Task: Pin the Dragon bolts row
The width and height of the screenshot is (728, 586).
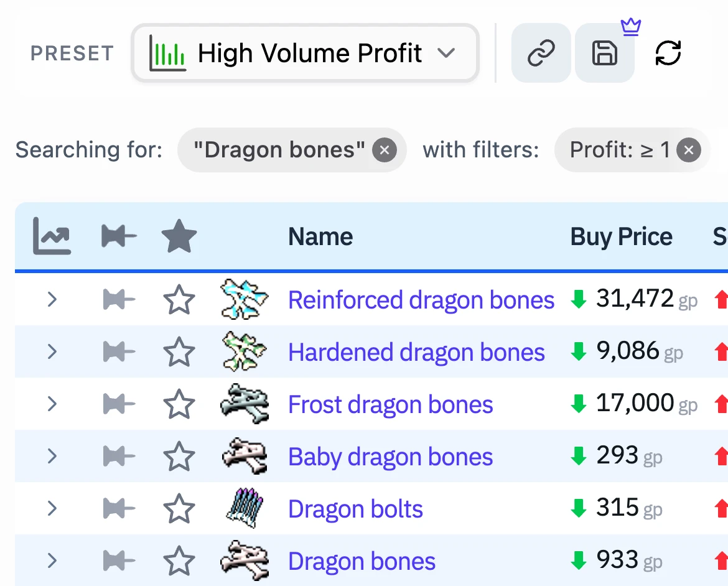Action: (x=119, y=508)
